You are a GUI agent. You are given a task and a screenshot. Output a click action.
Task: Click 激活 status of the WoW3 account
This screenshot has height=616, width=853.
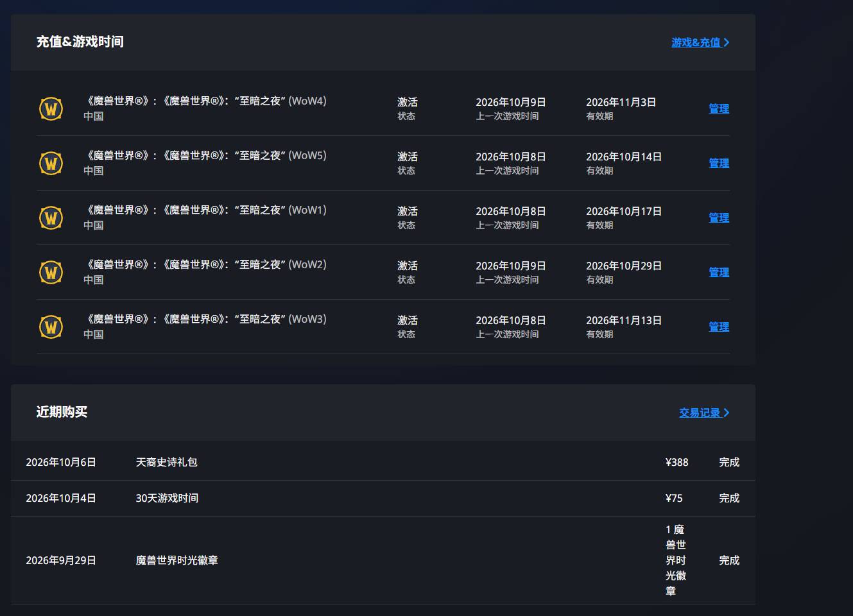(x=408, y=320)
